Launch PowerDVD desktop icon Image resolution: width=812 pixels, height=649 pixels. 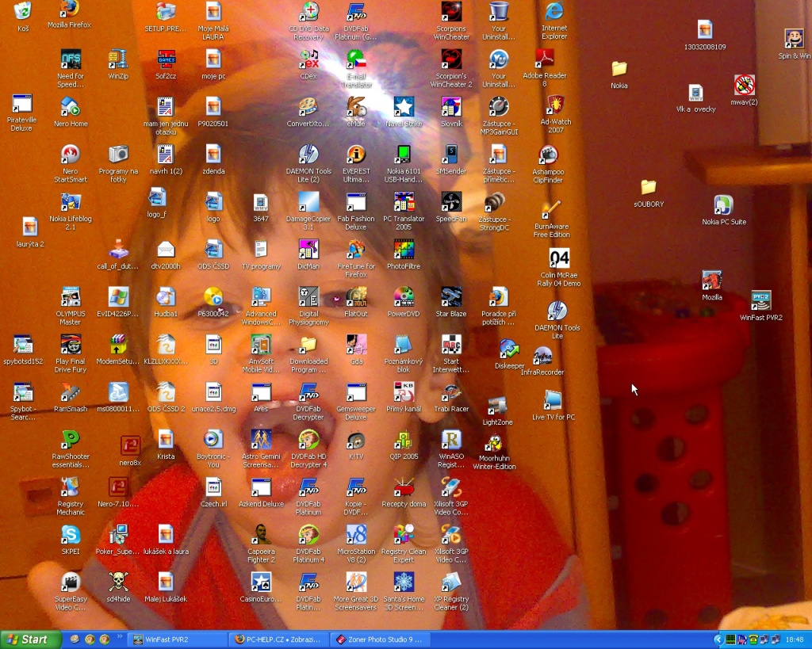[x=404, y=302]
